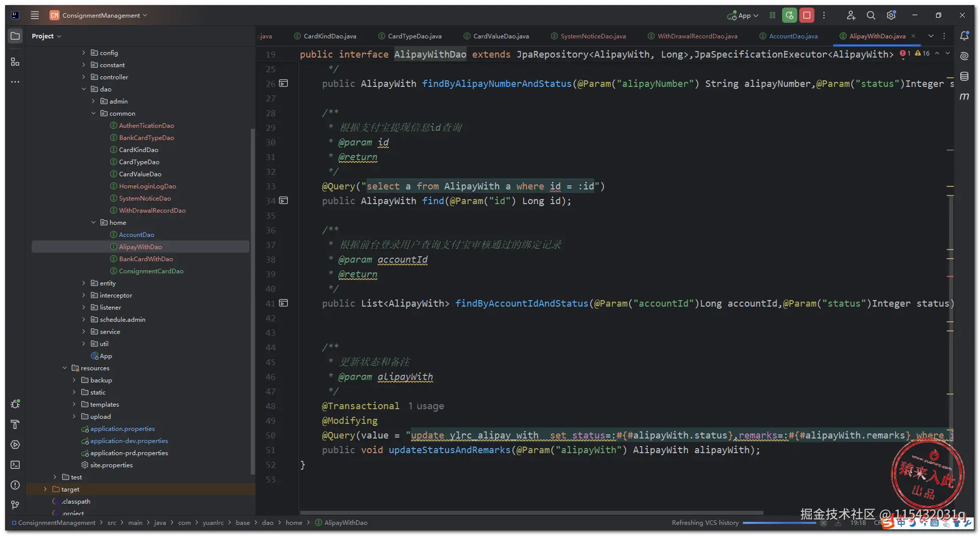The width and height of the screenshot is (980, 536).
Task: Switch to CardTypeDao.java tab
Action: (x=410, y=36)
